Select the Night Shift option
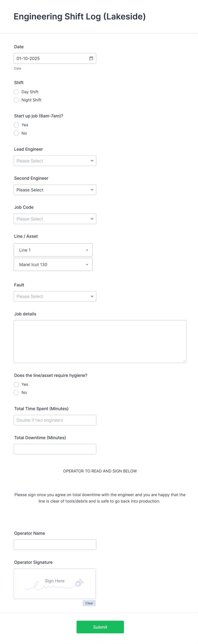 [x=16, y=100]
